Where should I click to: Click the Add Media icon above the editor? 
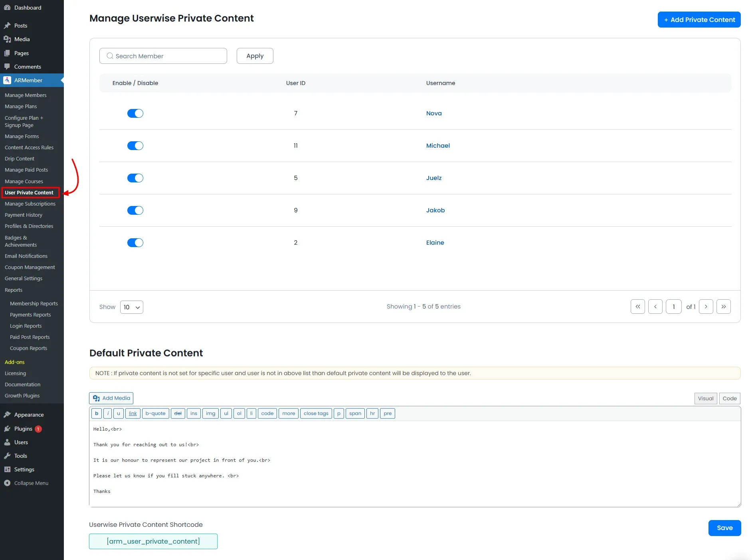(97, 398)
